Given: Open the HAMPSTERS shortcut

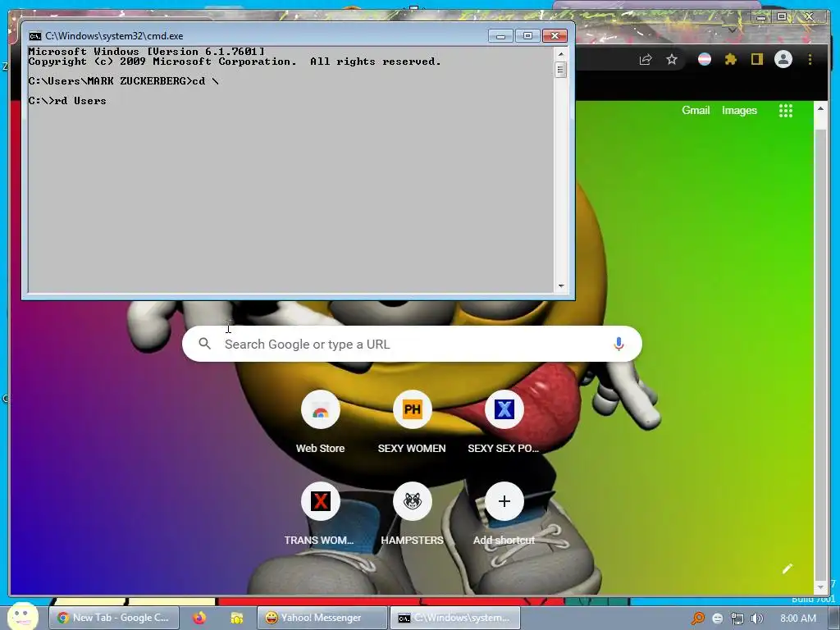Looking at the screenshot, I should (412, 515).
